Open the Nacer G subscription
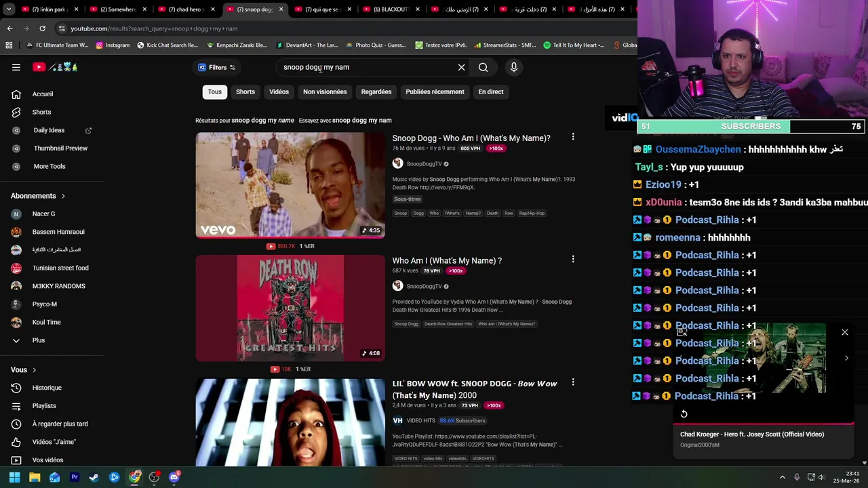The width and height of the screenshot is (868, 488). tap(43, 213)
